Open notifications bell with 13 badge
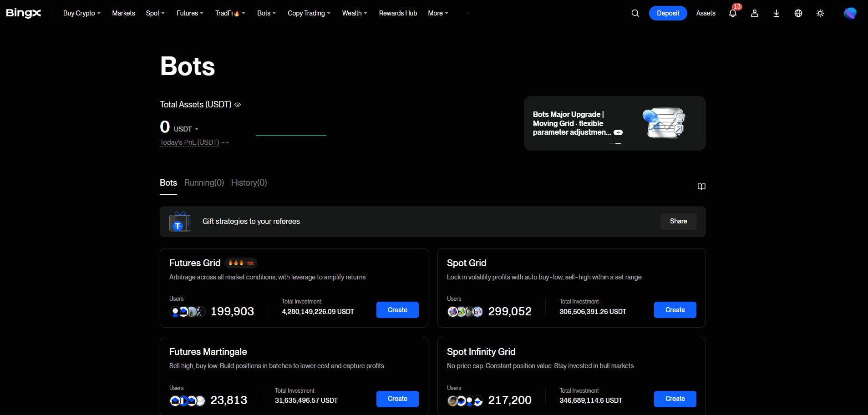This screenshot has width=868, height=415. click(733, 13)
